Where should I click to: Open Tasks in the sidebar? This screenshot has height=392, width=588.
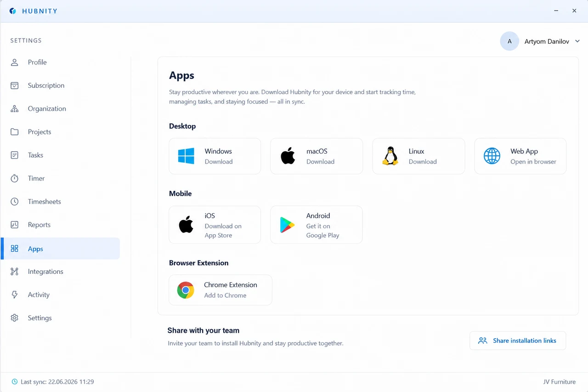click(x=60, y=155)
